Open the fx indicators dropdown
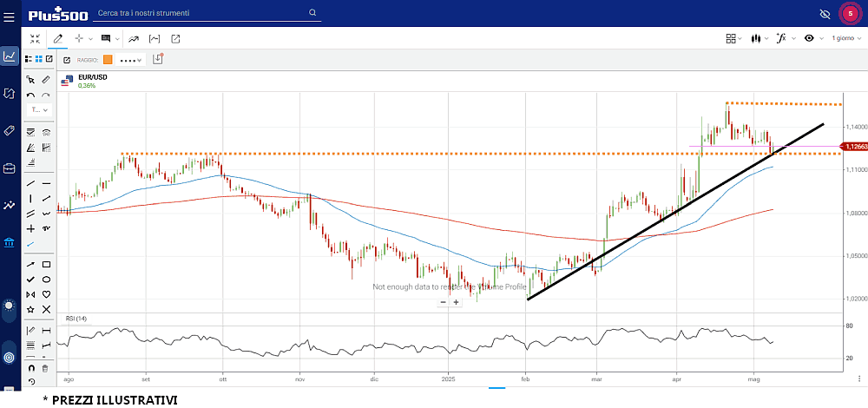The height and width of the screenshot is (408, 868). coord(785,38)
